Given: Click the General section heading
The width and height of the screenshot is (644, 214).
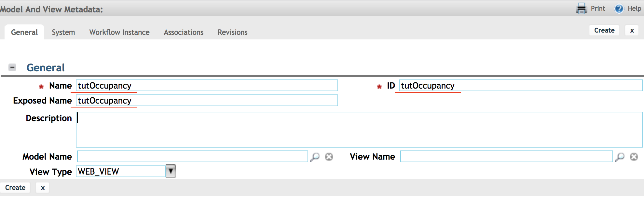Looking at the screenshot, I should (x=46, y=68).
